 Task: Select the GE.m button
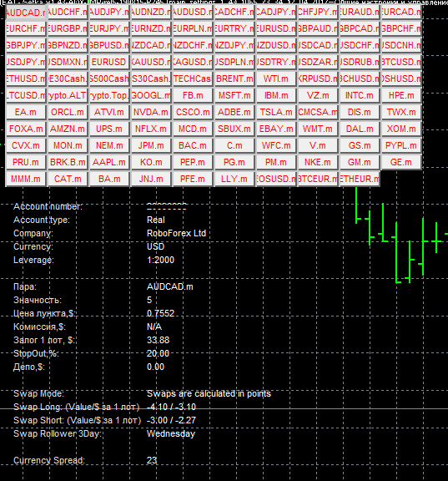click(x=400, y=162)
